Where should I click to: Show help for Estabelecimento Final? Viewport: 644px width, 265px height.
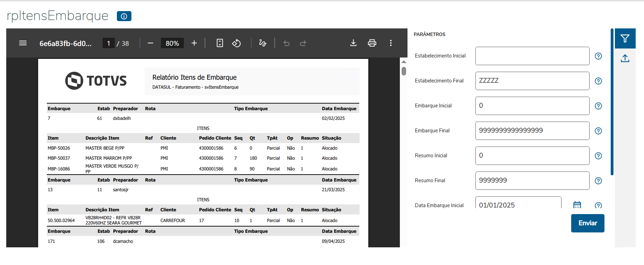coord(598,81)
